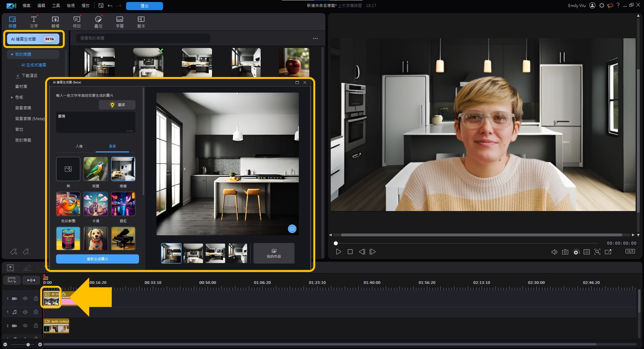Mute audio track 1 speaker toggle
644x349 pixels.
[x=25, y=312]
